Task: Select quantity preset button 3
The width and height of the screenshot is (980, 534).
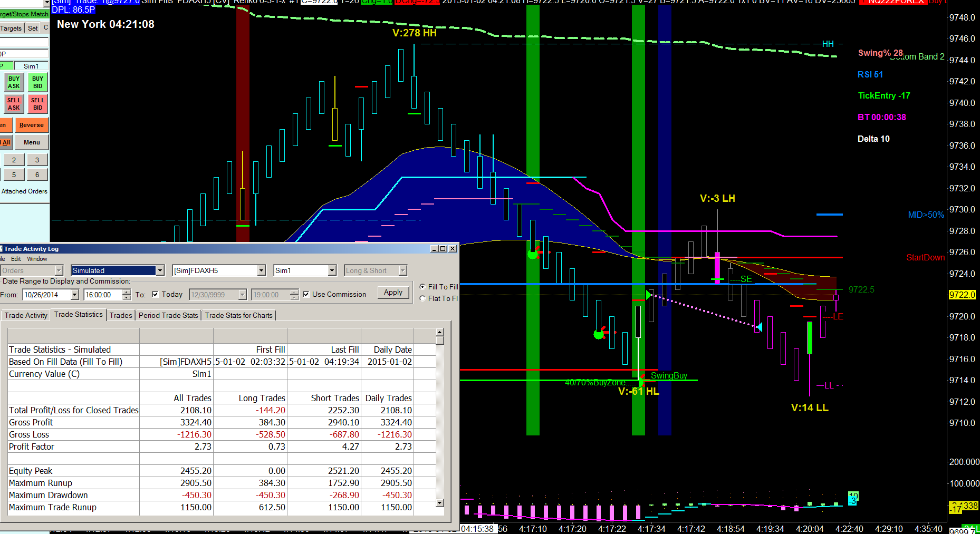Action: pyautogui.click(x=37, y=160)
